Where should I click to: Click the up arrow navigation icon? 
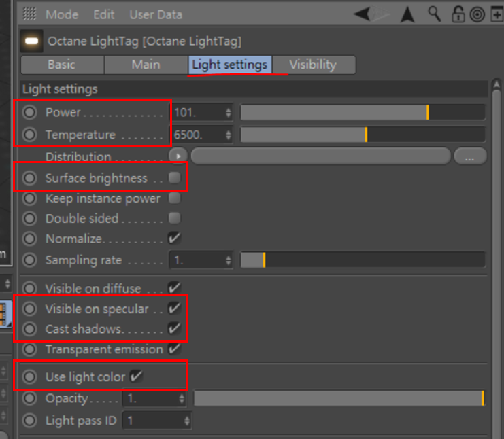coord(407,14)
